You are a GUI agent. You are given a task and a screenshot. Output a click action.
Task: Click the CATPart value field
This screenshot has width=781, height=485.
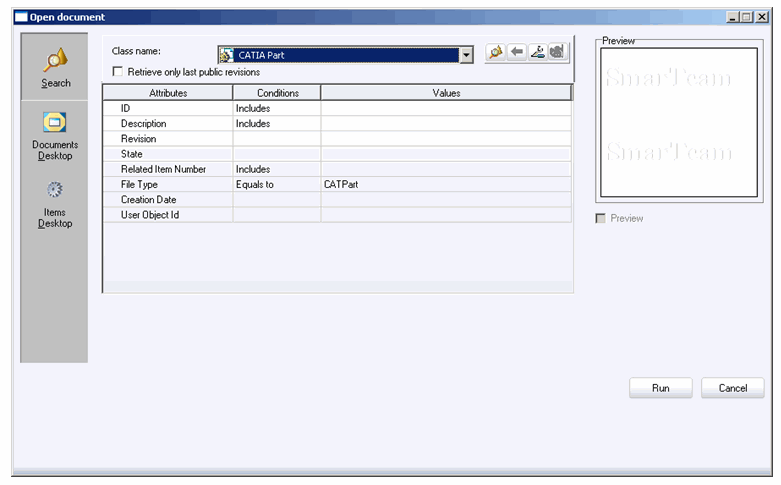coord(446,185)
